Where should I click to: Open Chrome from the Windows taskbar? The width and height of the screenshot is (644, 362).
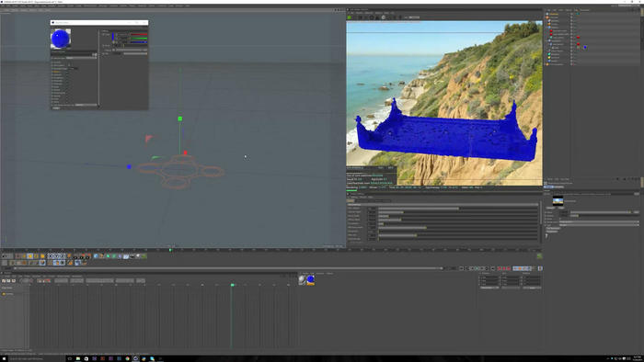pos(127,358)
